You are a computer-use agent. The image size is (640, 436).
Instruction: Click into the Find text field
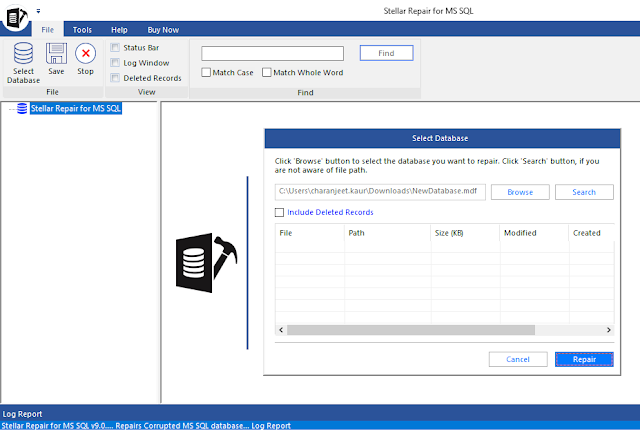[272, 53]
